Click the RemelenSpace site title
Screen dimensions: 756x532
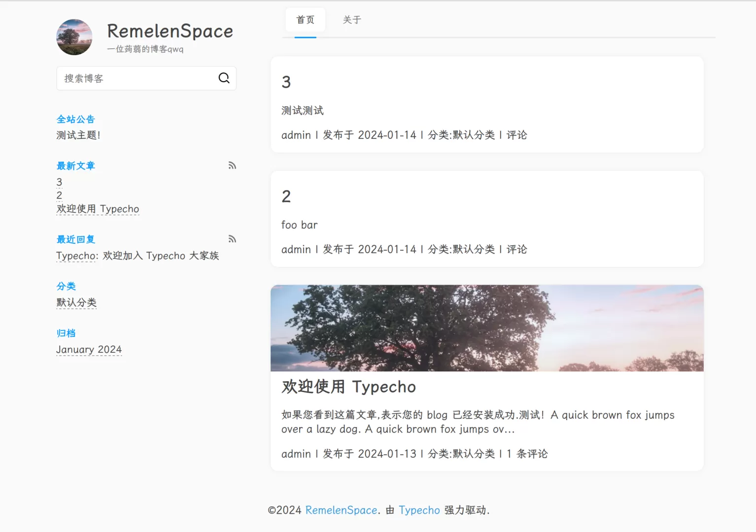(170, 31)
